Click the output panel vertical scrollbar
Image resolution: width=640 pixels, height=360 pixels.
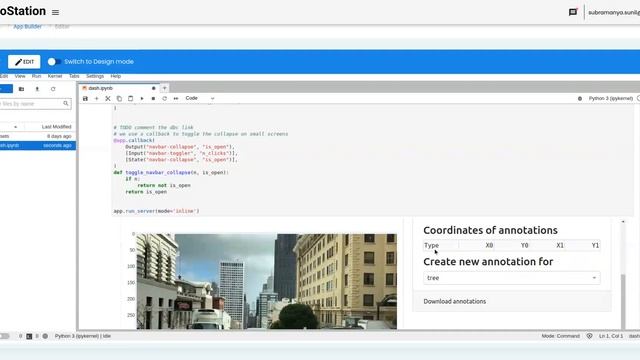tap(623, 302)
